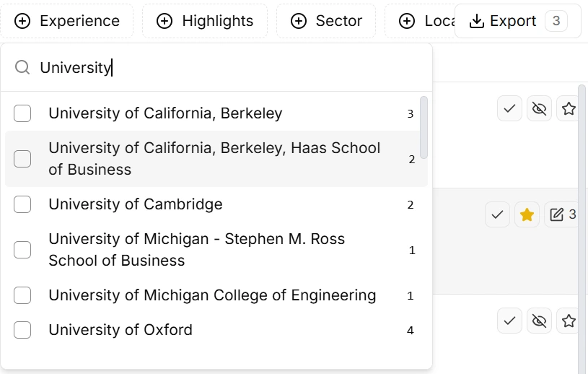Viewport: 588px width, 374px height.
Task: Click the checkmark icon beside yellow star
Action: coord(497,214)
